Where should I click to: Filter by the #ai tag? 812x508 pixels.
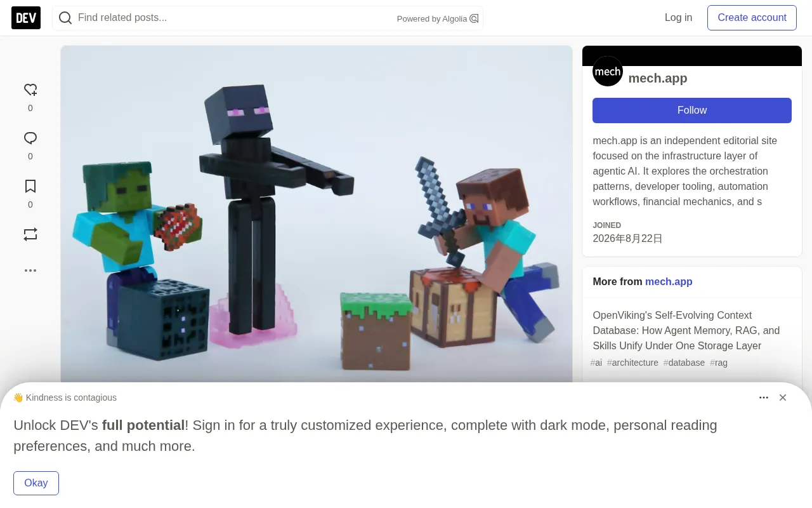[596, 363]
